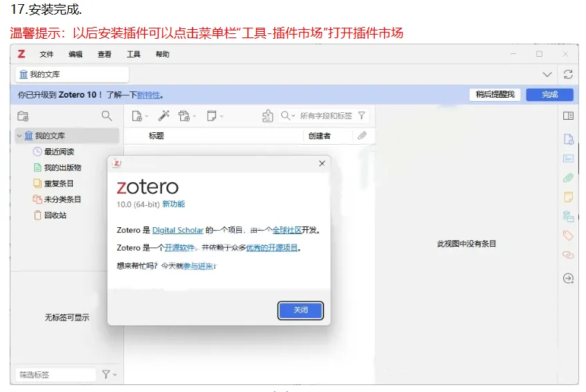Viewport: 586px width, 392px height.
Task: Open the Digital Scholar link
Action: [178, 230]
